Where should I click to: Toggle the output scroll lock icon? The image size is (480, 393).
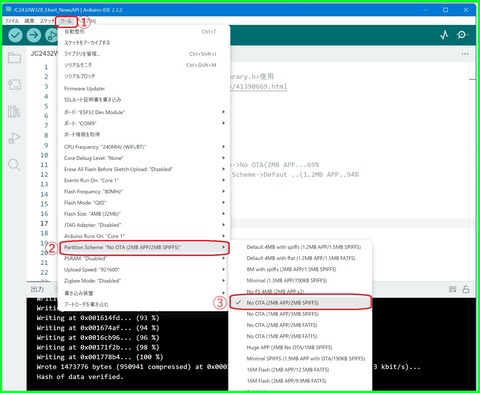click(x=466, y=289)
